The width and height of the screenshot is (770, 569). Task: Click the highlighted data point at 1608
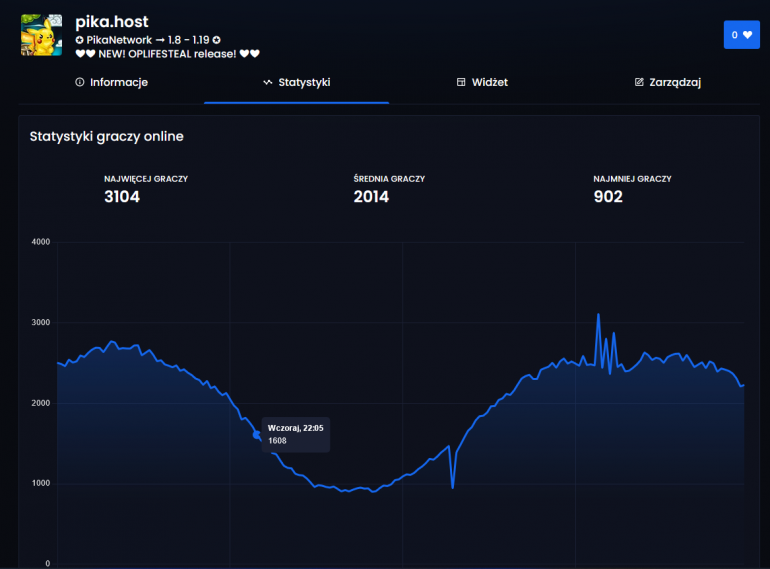click(256, 434)
